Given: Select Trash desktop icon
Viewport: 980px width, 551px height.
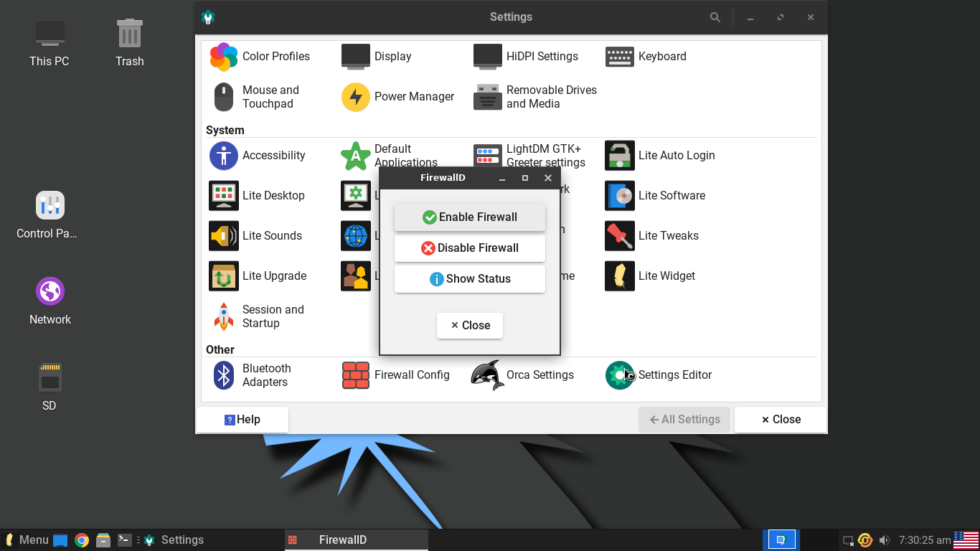Looking at the screenshot, I should tap(130, 43).
